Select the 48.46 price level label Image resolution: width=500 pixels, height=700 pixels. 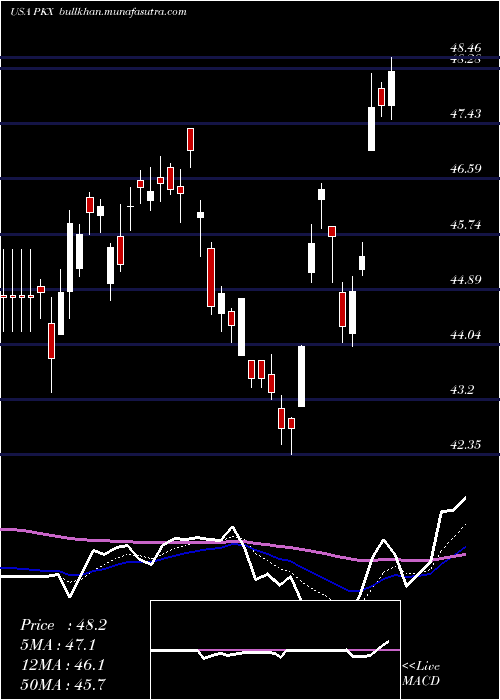coord(466,47)
